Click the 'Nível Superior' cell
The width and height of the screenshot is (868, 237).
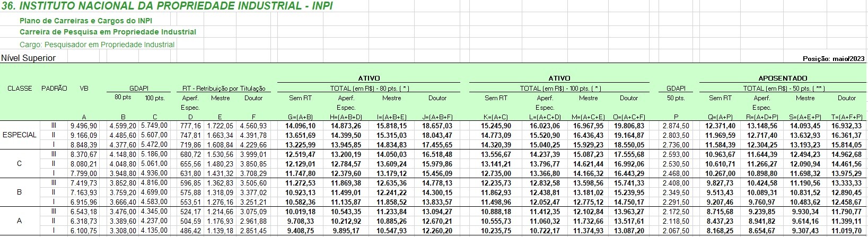(x=29, y=58)
